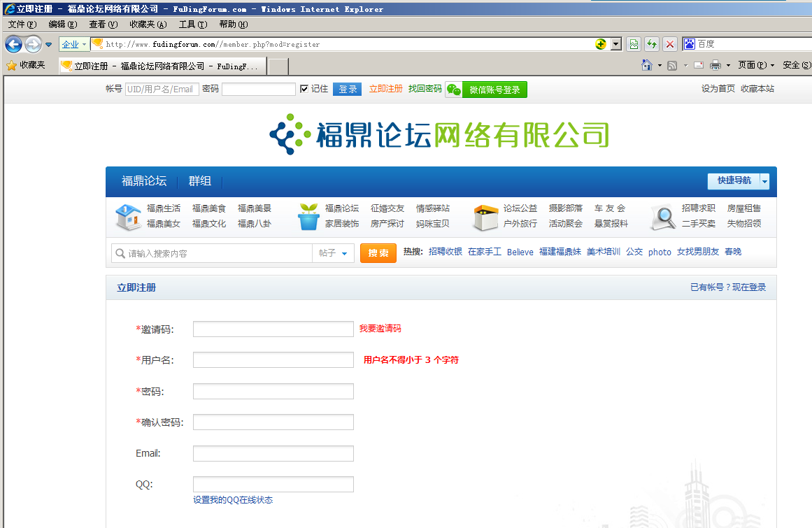812x528 pixels.
Task: Click the browser Back arrow button
Action: (13, 45)
